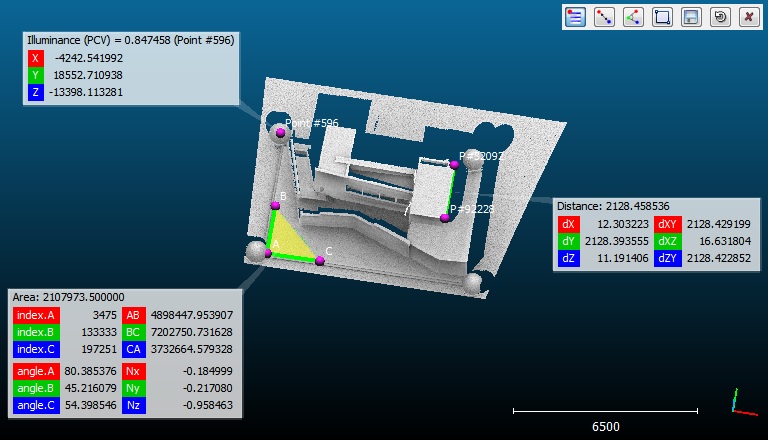Click the dY value 2128.393555

click(x=617, y=241)
